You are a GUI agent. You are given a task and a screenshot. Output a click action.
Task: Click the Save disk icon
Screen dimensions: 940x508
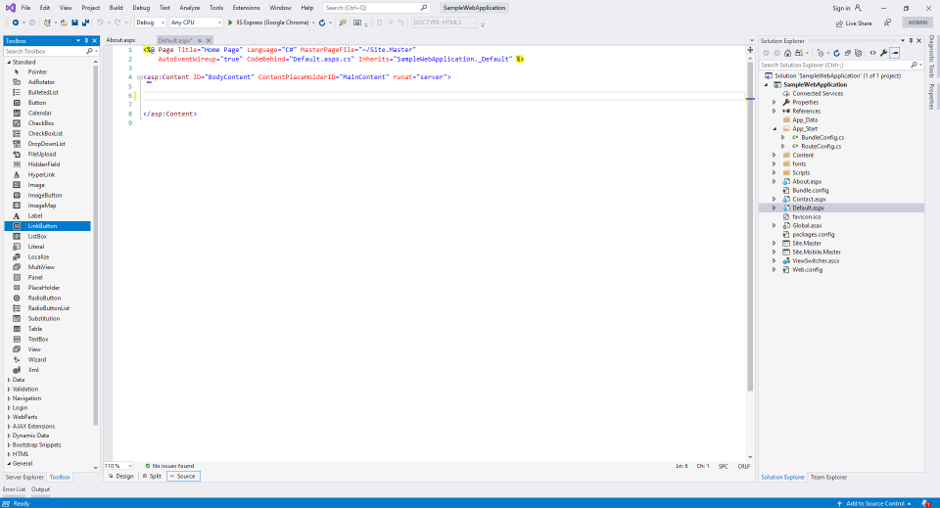coord(74,23)
